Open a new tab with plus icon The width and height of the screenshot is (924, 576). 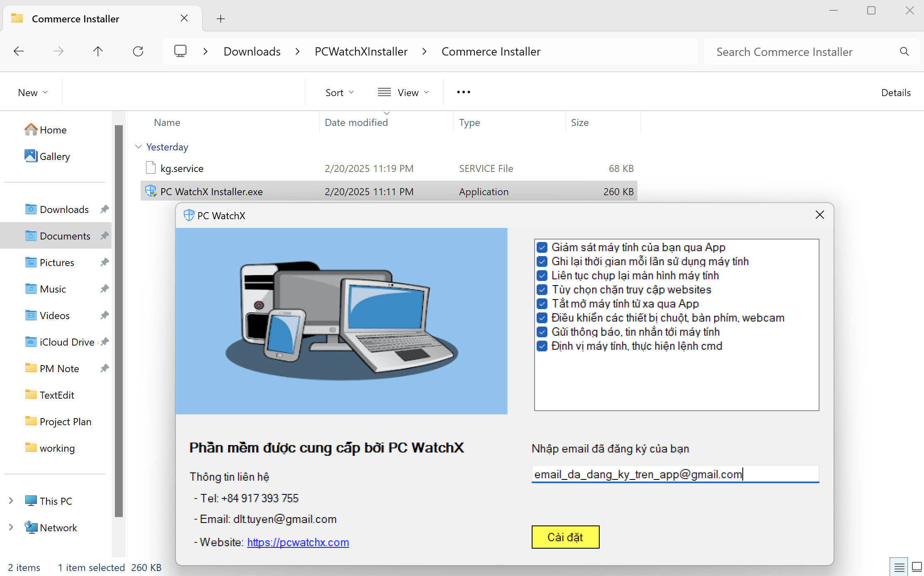[221, 19]
